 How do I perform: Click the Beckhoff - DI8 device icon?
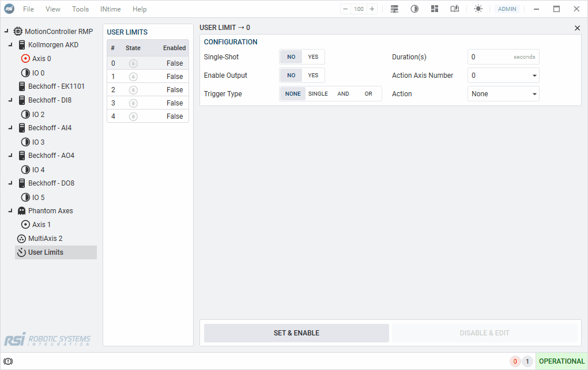[x=22, y=100]
